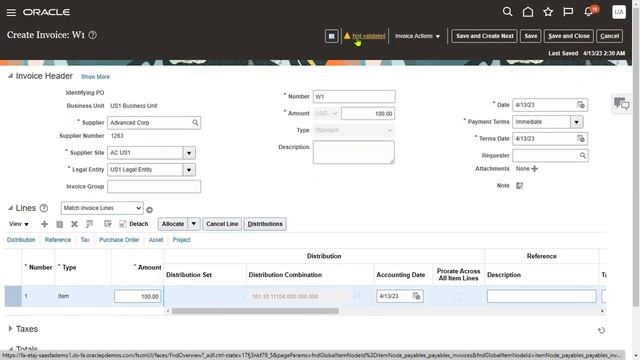The image size is (640, 360).
Task: Open Allocate button dropdown arrow
Action: (193, 224)
